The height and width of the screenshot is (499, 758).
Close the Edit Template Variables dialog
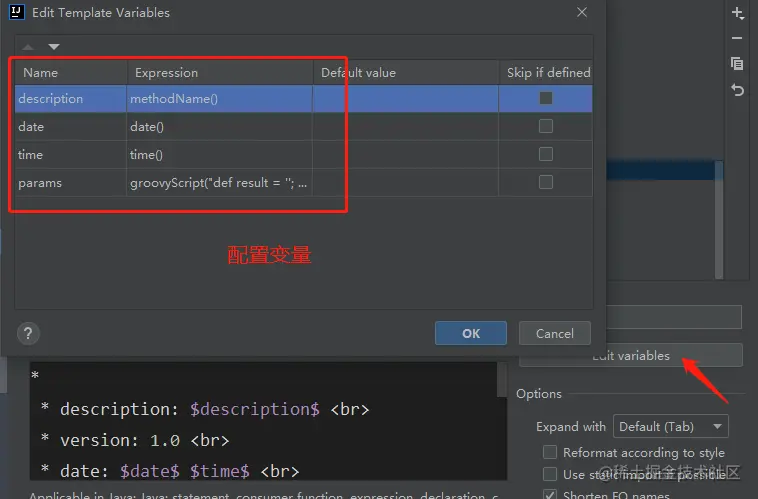582,12
